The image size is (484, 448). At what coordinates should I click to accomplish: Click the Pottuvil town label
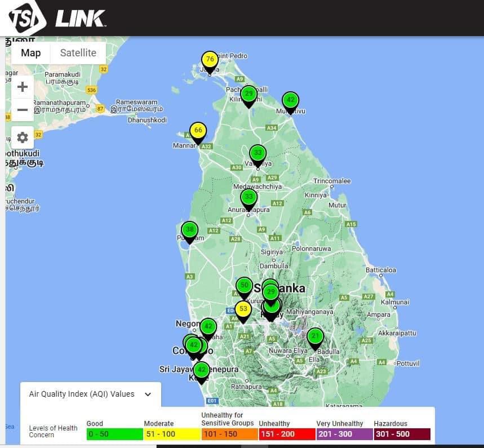point(408,363)
